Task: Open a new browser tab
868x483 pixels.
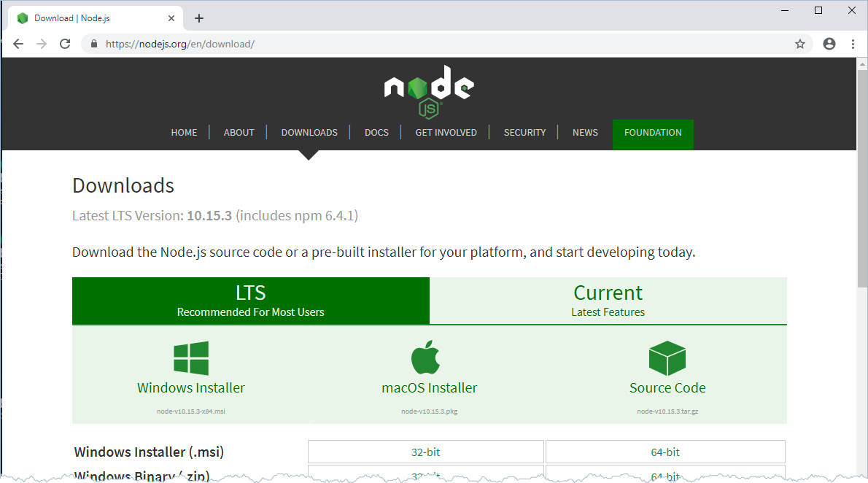Action: [x=199, y=18]
